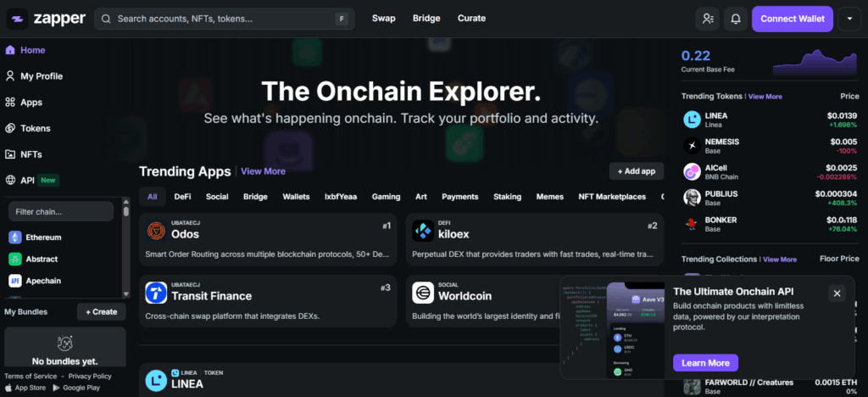This screenshot has width=868, height=397.
Task: Focus the Filter chain input field
Action: click(x=61, y=211)
